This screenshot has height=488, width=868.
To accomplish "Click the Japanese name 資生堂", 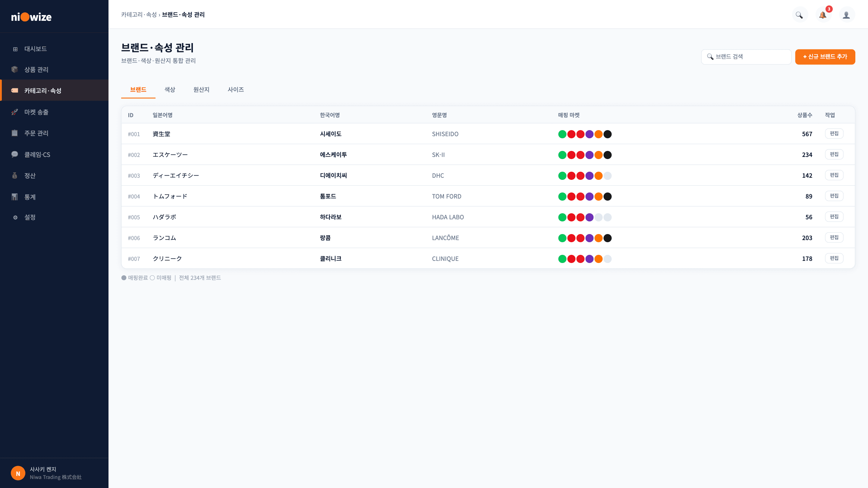I will [162, 134].
